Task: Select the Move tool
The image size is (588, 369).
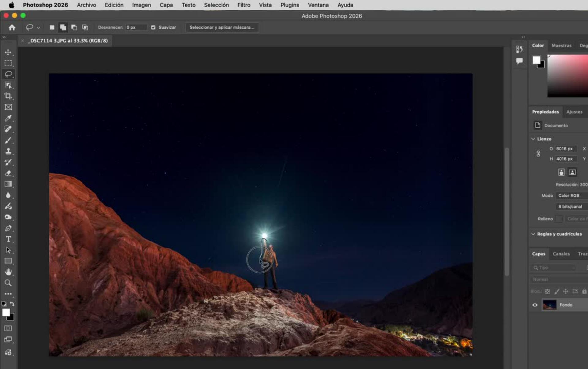Action: [8, 52]
